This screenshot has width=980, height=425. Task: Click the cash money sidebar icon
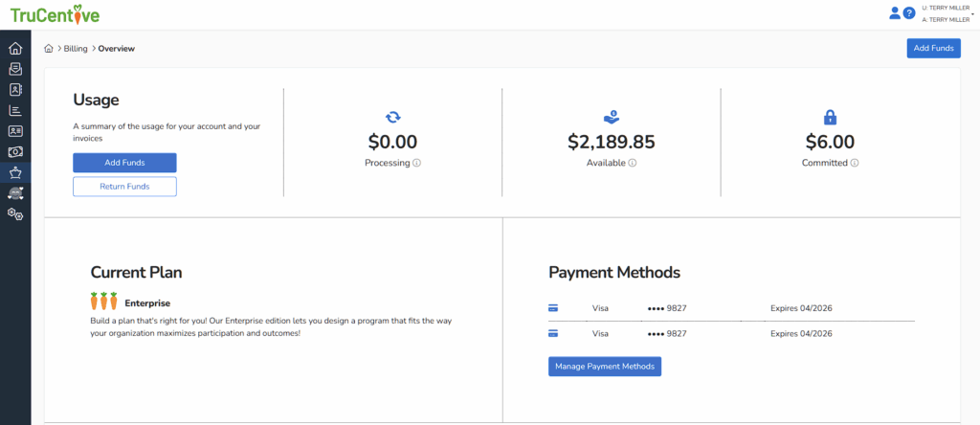point(15,152)
